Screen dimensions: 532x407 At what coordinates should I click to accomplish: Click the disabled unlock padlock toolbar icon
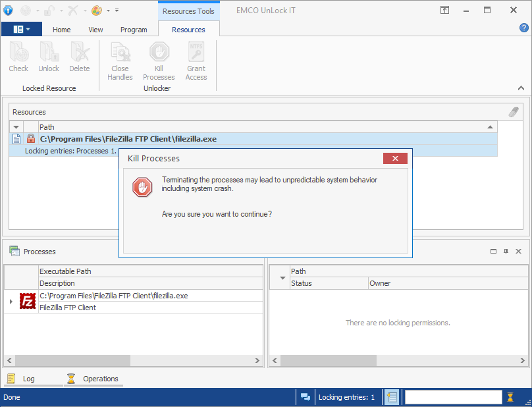[49, 11]
